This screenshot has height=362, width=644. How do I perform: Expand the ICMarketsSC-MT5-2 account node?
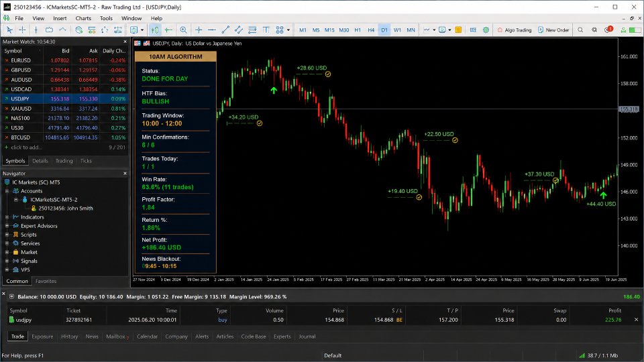pyautogui.click(x=16, y=200)
